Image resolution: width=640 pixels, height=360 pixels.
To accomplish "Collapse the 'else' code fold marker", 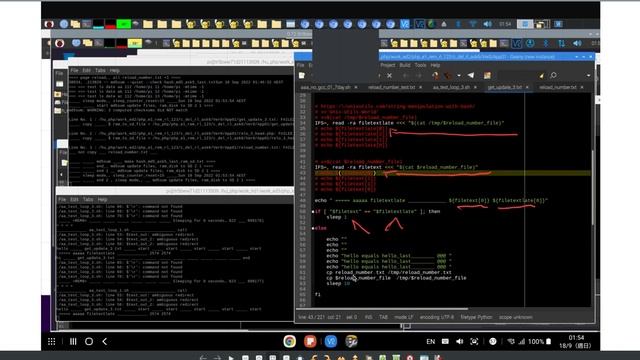I will click(x=313, y=228).
